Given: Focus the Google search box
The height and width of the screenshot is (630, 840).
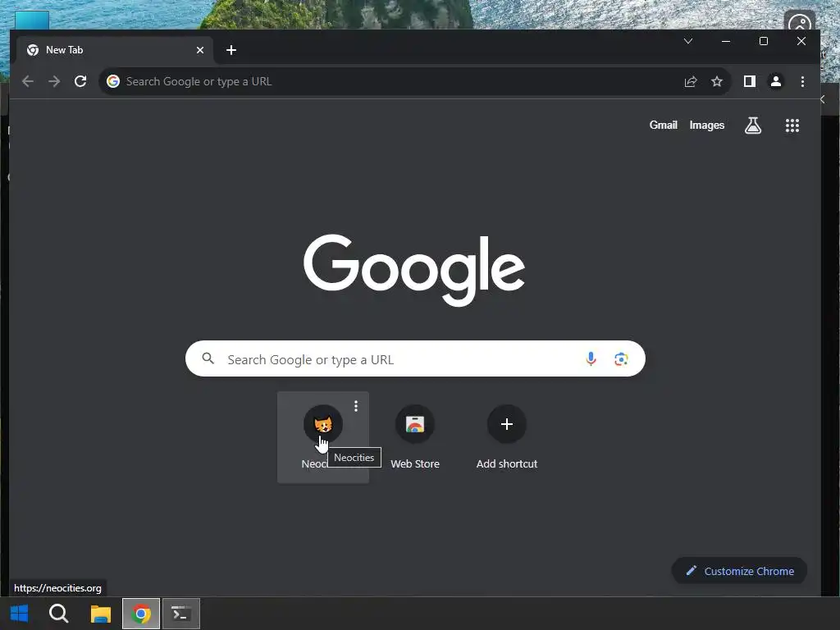Looking at the screenshot, I should click(x=415, y=358).
